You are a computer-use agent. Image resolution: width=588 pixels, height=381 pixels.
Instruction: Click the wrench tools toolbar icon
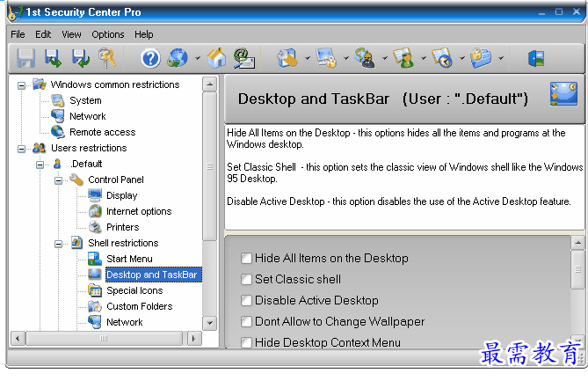[287, 58]
